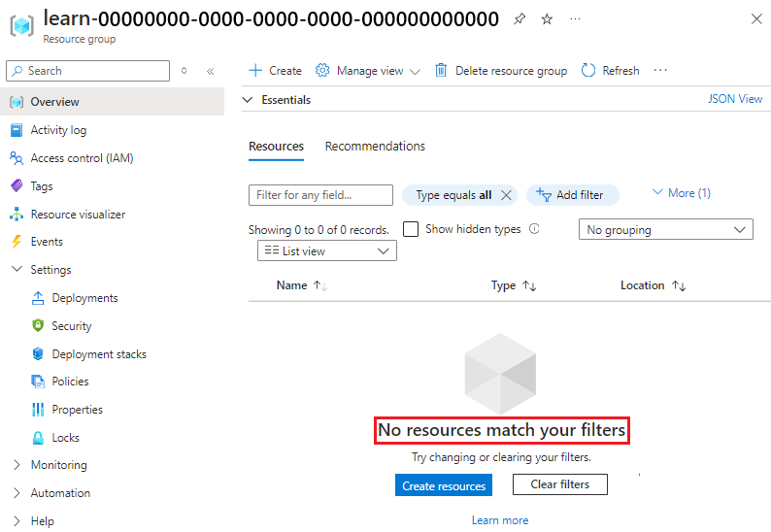
Task: Sort by the Type column
Action: tap(514, 285)
